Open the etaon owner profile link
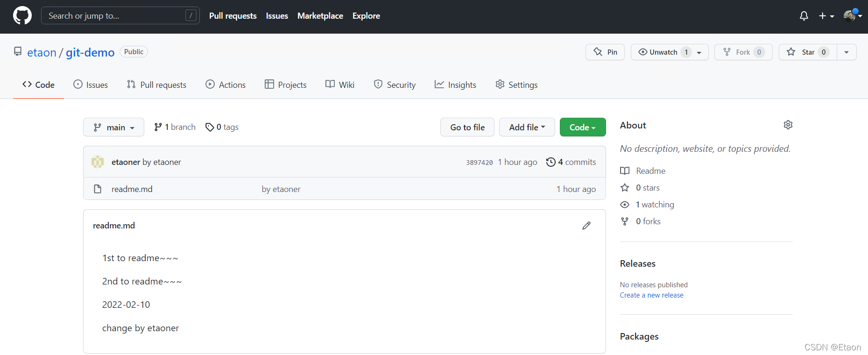The width and height of the screenshot is (868, 355). pyautogui.click(x=42, y=52)
